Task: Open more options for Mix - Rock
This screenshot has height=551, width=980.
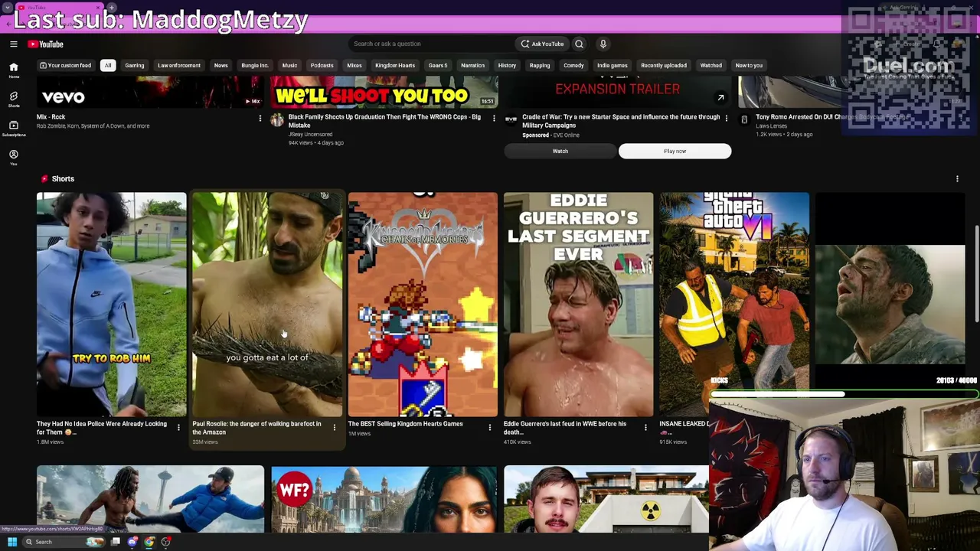Action: click(x=260, y=119)
